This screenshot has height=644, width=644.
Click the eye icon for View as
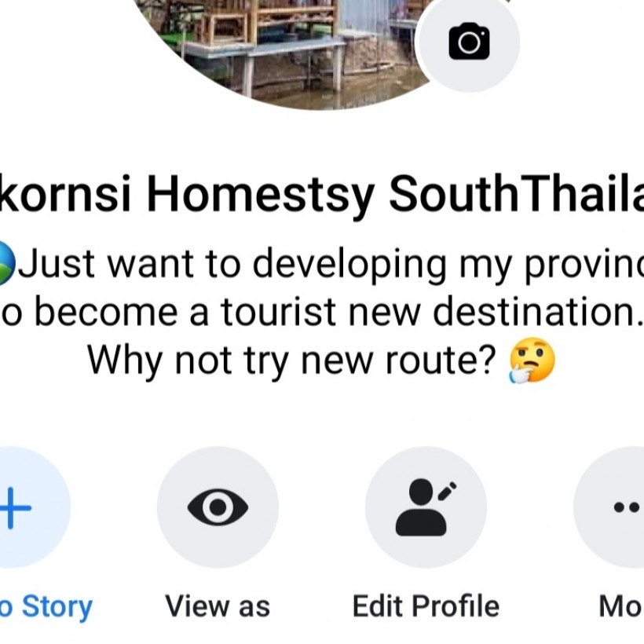(218, 507)
